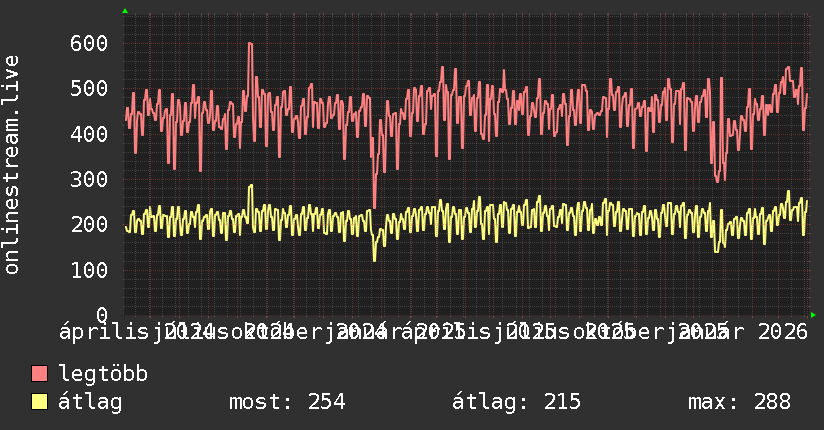
Task: Click the green arrow ending the x-axis
Action: point(813,315)
